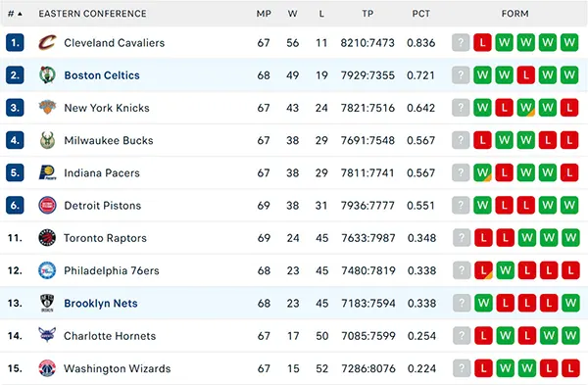Click the Cleveland Cavaliers team logo
This screenshot has height=385, width=588.
47,42
